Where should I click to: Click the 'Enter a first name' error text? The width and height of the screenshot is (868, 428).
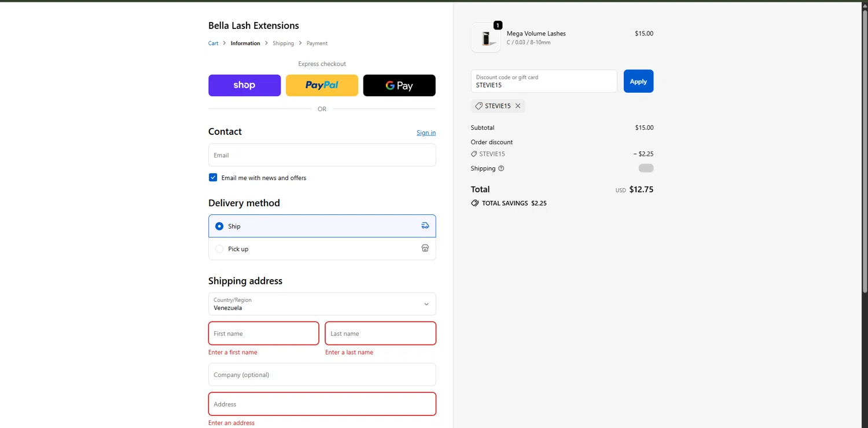click(233, 352)
